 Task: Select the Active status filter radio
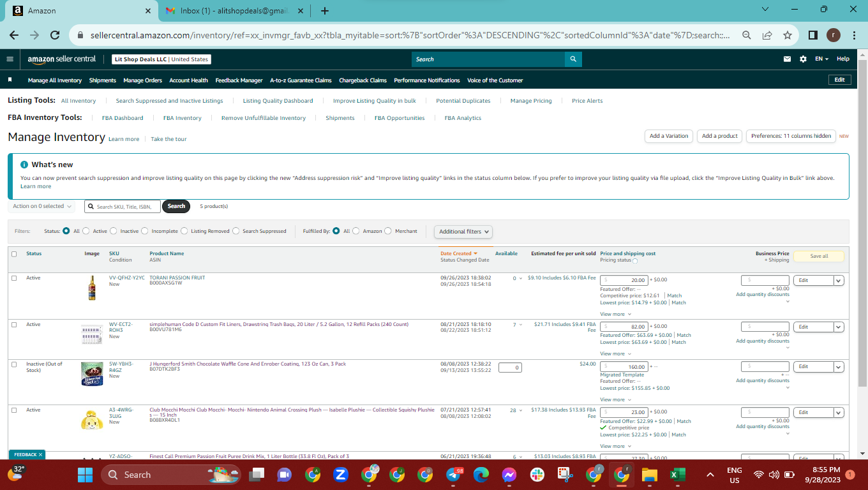coord(86,231)
